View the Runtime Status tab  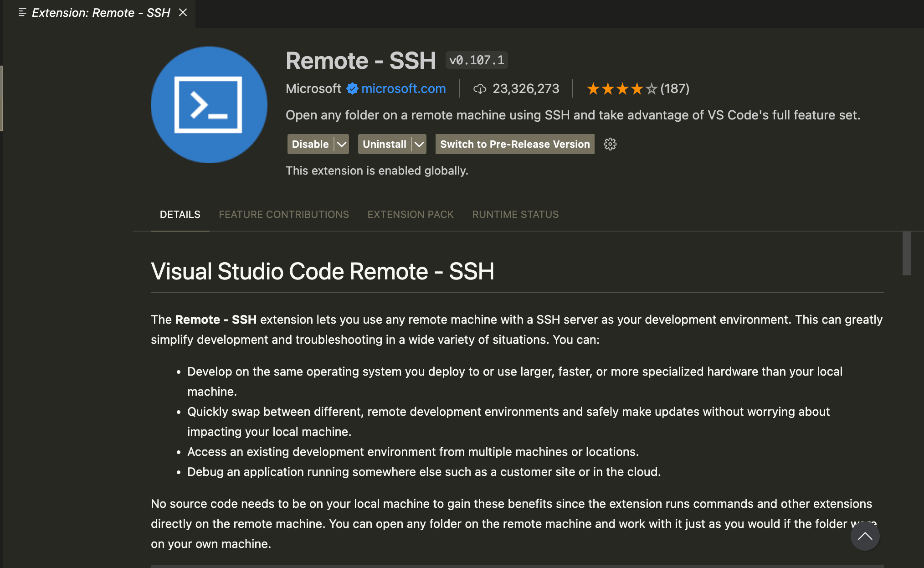coord(515,214)
